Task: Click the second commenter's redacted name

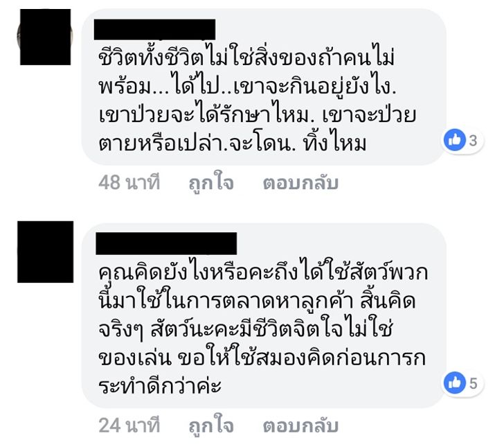Action: [166, 244]
